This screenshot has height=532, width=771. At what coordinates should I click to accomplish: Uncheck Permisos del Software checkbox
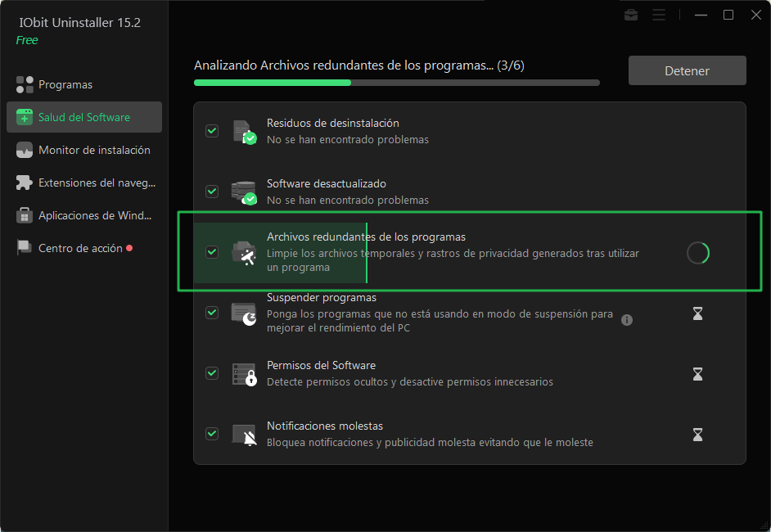(212, 373)
